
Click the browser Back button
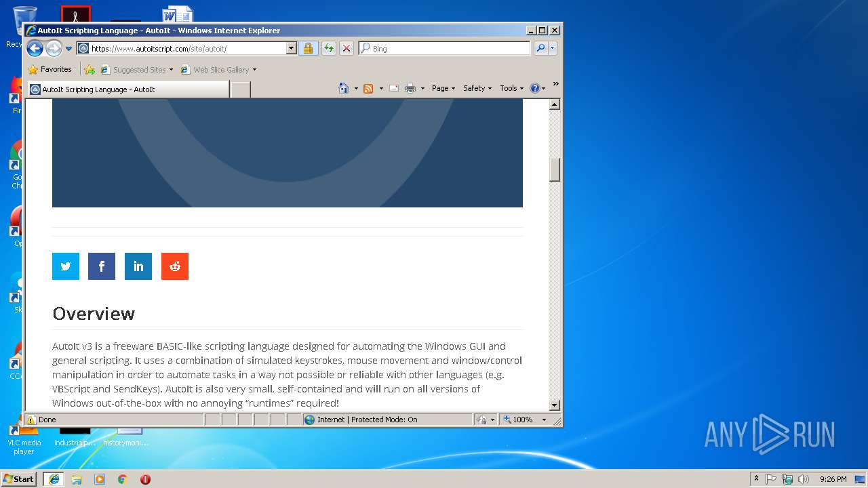click(35, 48)
